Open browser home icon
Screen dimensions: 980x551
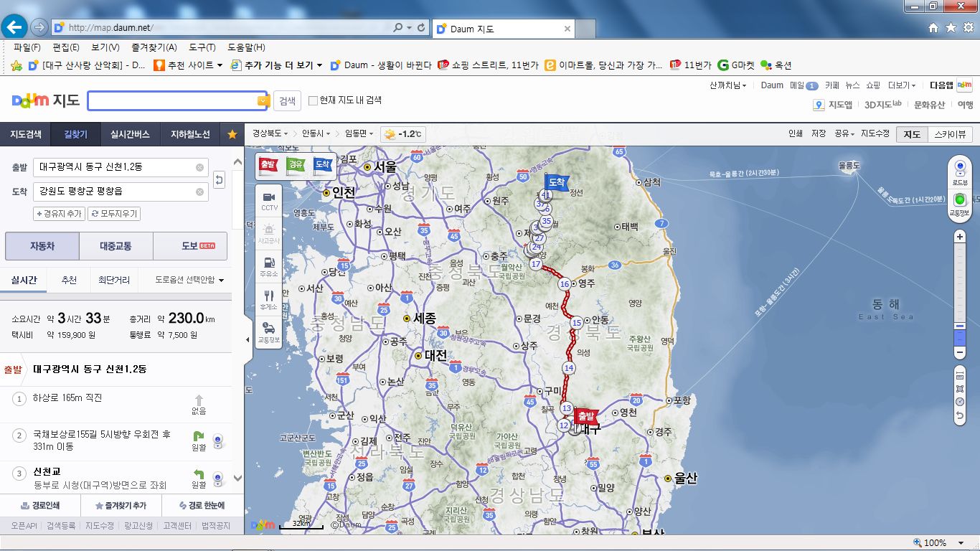933,28
